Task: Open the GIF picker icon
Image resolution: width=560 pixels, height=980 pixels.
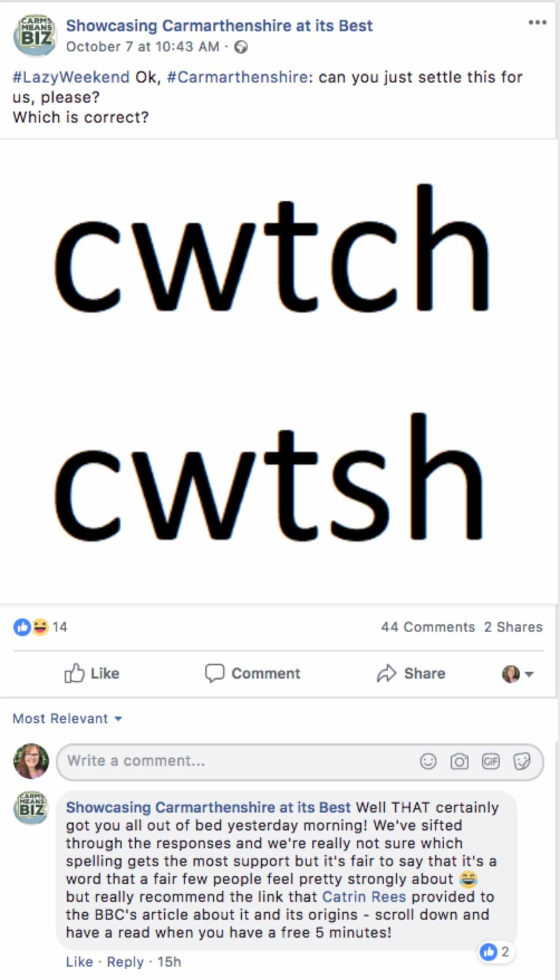Action: pyautogui.click(x=490, y=761)
